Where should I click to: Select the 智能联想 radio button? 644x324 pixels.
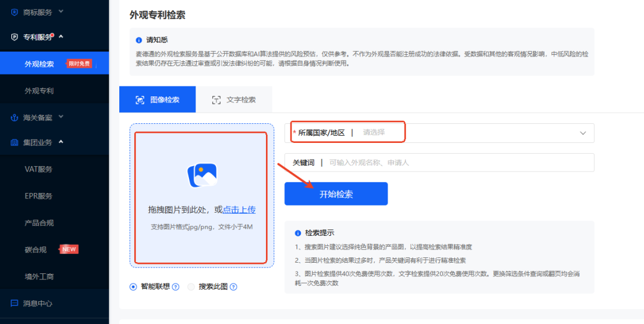(x=133, y=287)
